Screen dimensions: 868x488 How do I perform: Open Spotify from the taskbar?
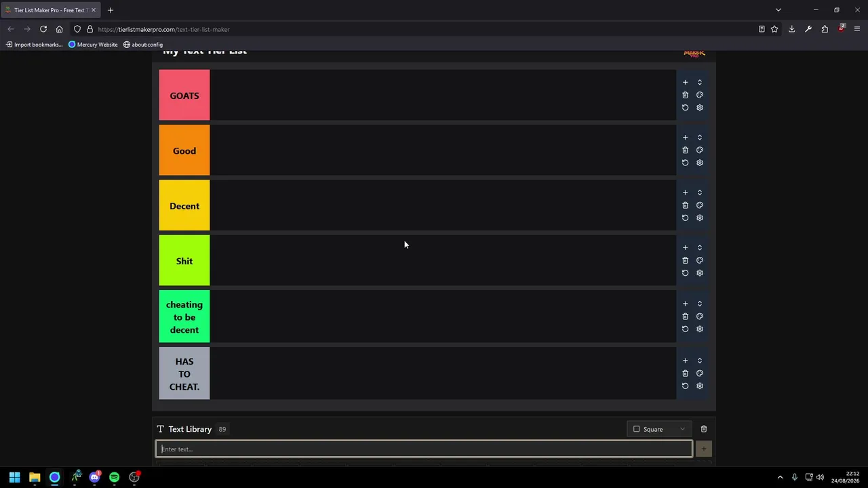pyautogui.click(x=114, y=477)
